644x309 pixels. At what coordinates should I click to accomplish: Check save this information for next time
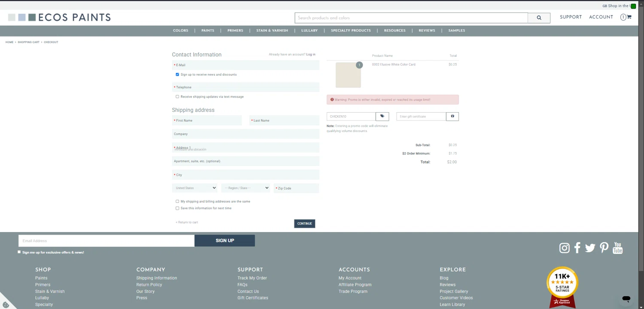click(x=177, y=208)
